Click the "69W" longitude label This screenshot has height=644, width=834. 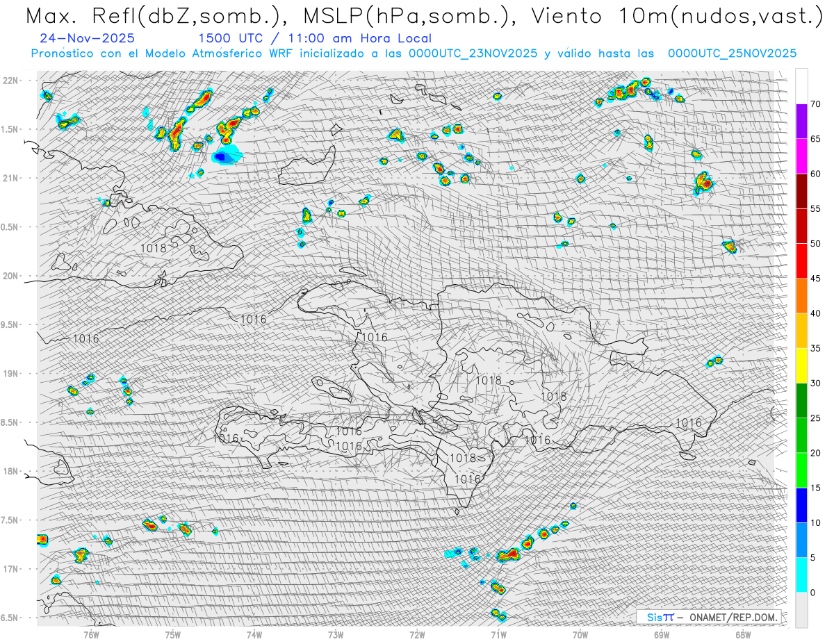coord(662,634)
